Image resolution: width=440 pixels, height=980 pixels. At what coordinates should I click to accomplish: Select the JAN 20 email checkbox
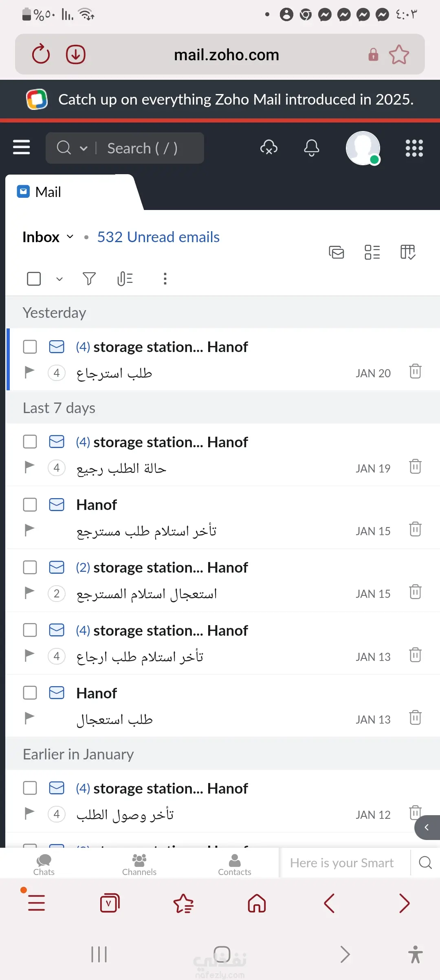30,347
